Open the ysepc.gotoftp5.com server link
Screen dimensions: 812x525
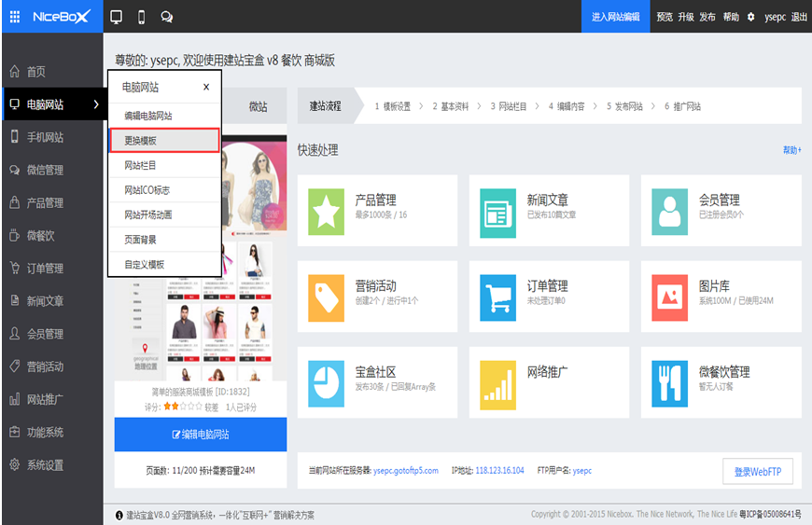pyautogui.click(x=405, y=471)
